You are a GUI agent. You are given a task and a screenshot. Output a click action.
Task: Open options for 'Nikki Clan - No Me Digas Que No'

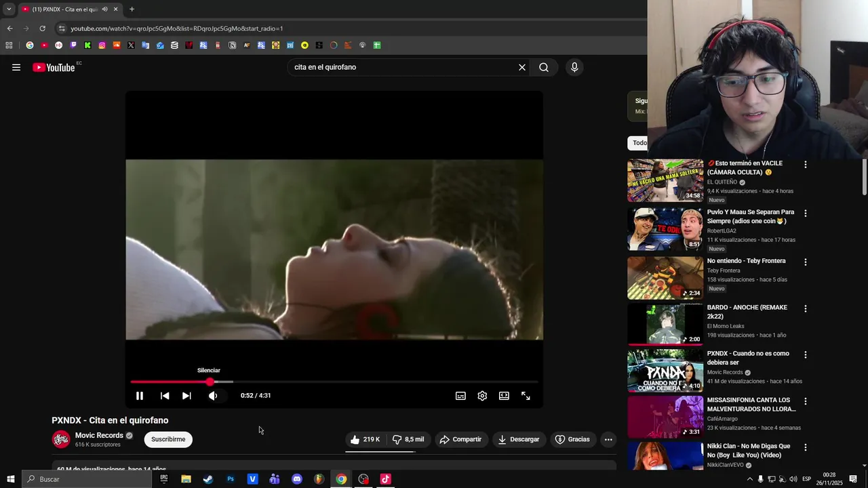806,447
